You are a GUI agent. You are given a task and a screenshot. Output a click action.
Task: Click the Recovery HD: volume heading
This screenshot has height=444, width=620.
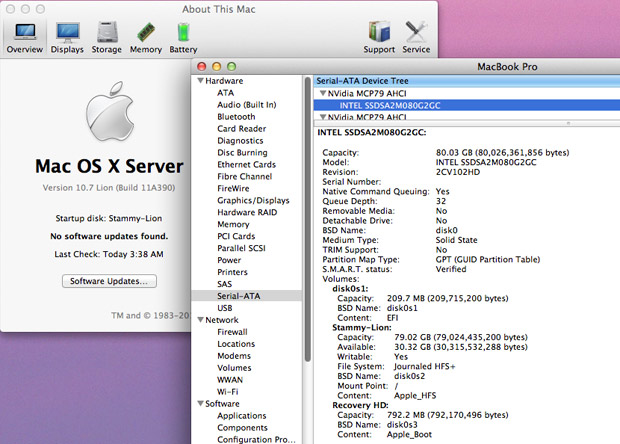360,405
